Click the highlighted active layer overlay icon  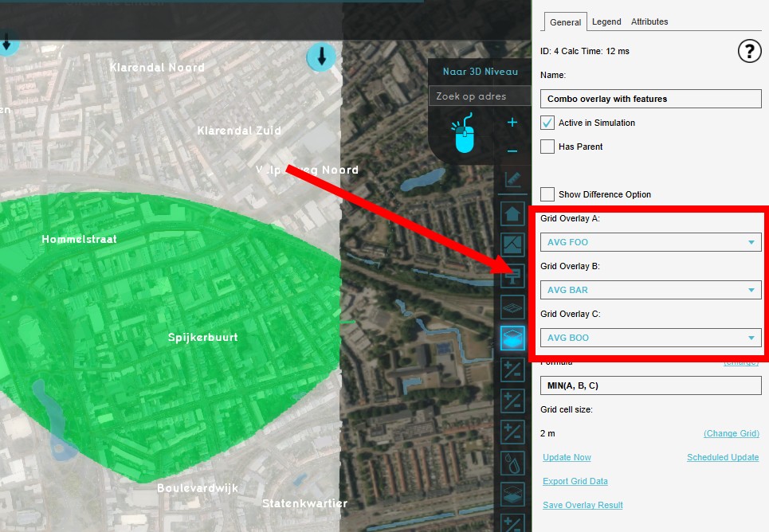(x=512, y=338)
